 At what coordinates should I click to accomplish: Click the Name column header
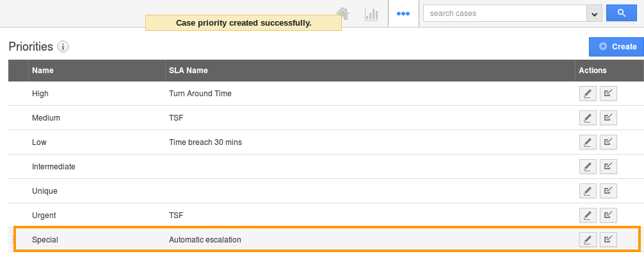(x=43, y=71)
